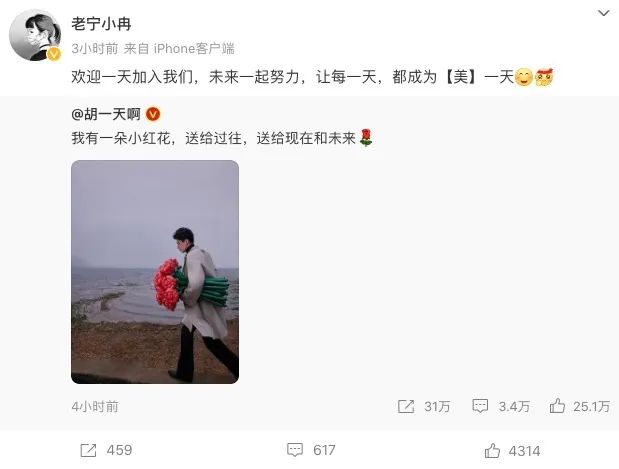619x469 pixels.
Task: Click repost icon with 31万 count
Action: [x=406, y=406]
